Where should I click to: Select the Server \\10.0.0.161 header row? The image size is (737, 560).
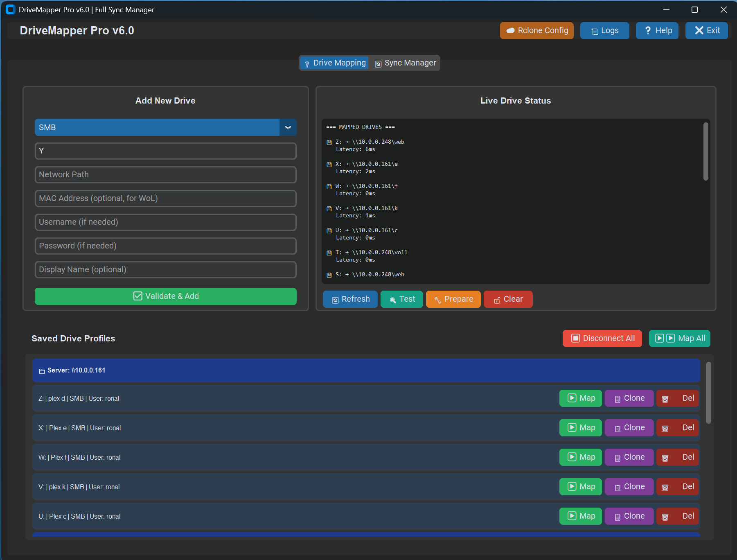366,370
